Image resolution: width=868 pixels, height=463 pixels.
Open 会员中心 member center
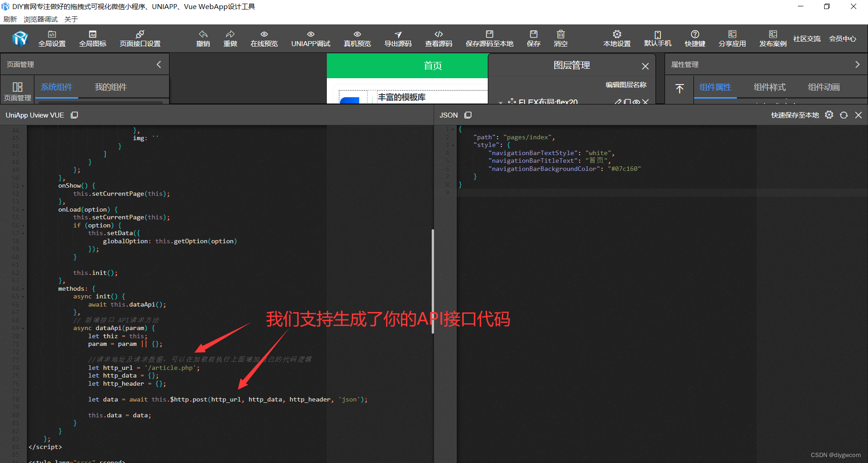point(842,39)
